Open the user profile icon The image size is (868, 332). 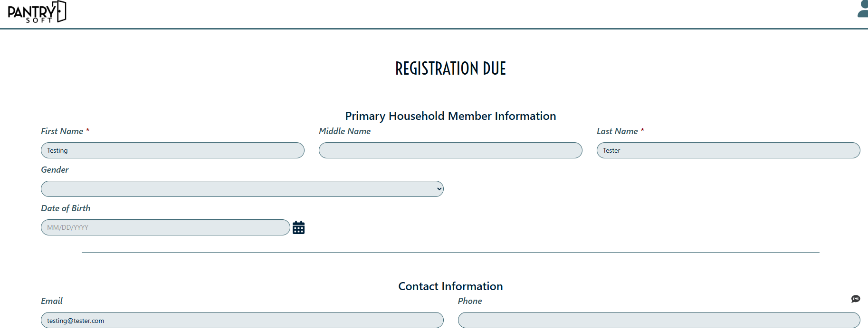coord(863,9)
